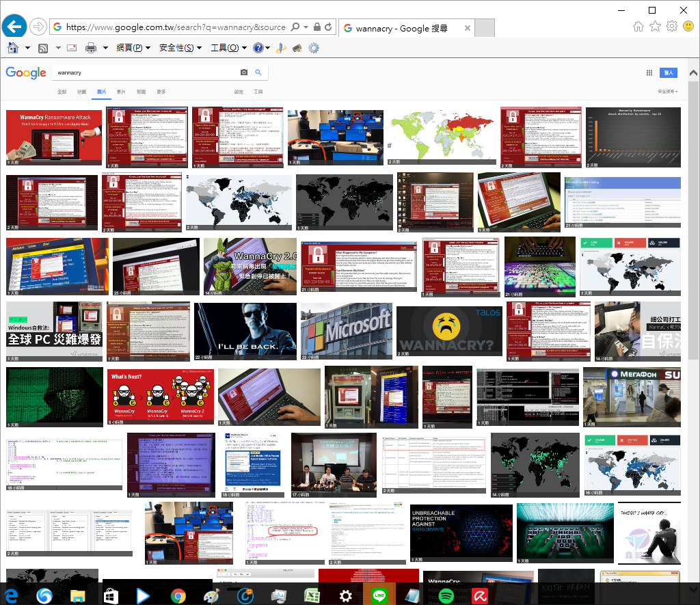Open the Talos WANNACRY? crying emoji thumbnail

[449, 332]
